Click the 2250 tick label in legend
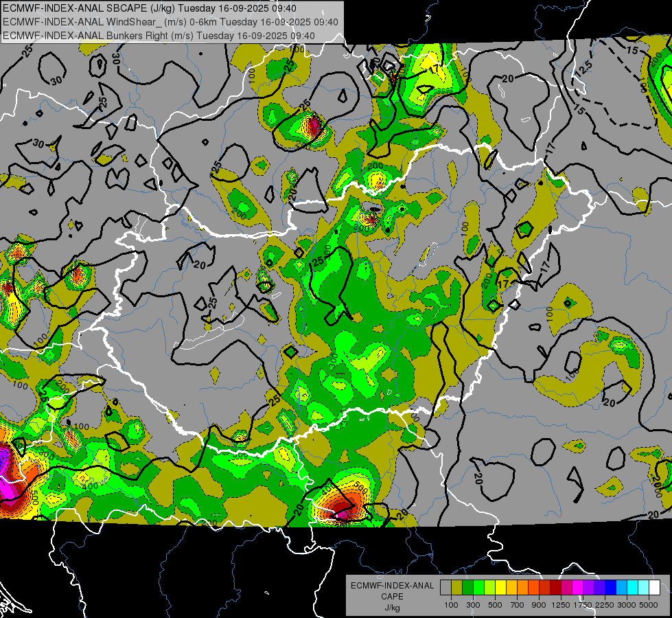Image resolution: width=672 pixels, height=618 pixels. (x=605, y=605)
